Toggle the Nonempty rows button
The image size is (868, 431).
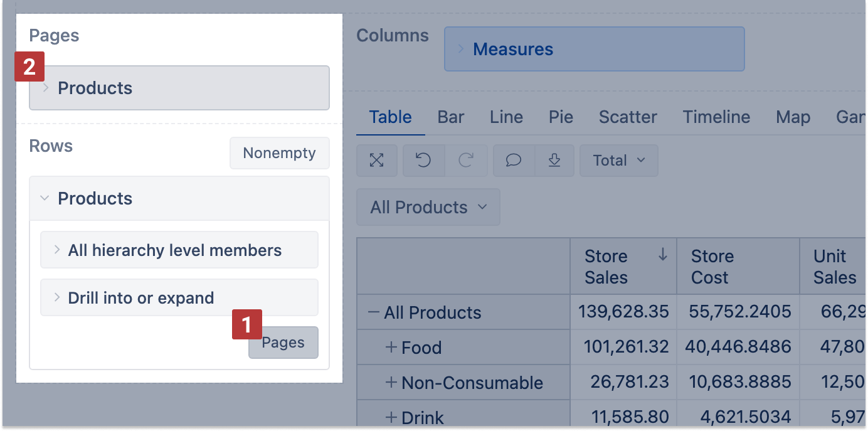[279, 153]
